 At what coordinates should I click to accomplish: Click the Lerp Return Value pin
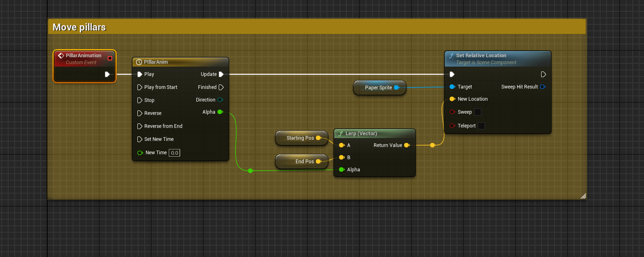click(407, 145)
